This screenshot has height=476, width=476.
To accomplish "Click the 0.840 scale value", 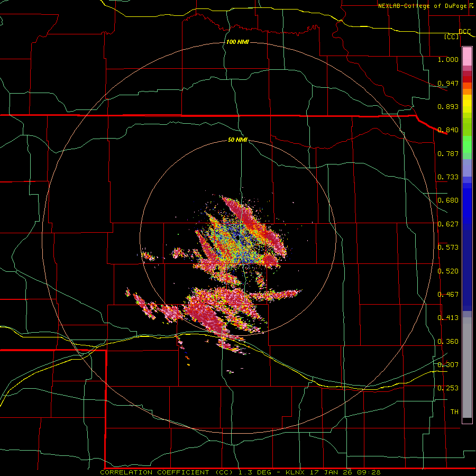I will 448,130.
